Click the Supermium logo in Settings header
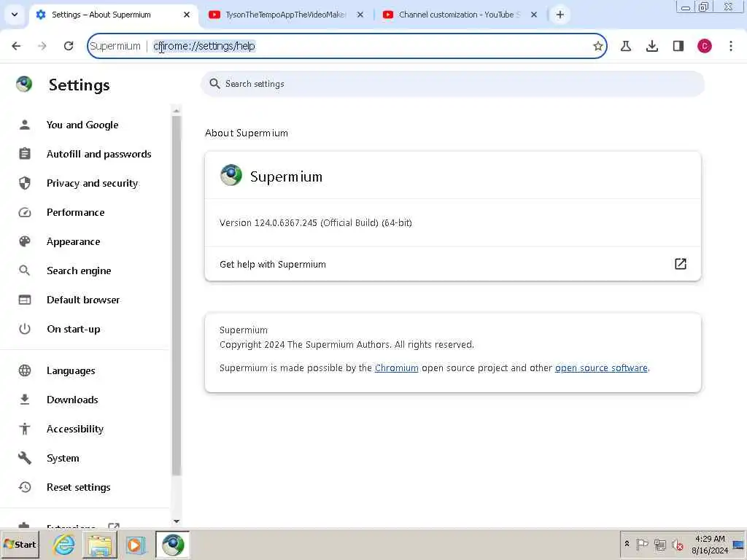The width and height of the screenshot is (747, 560). point(24,85)
